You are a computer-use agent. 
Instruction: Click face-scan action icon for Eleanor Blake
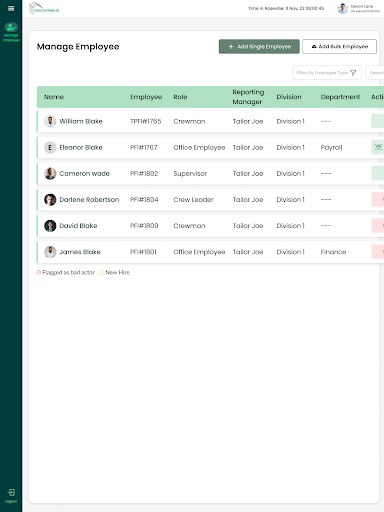coord(378,147)
